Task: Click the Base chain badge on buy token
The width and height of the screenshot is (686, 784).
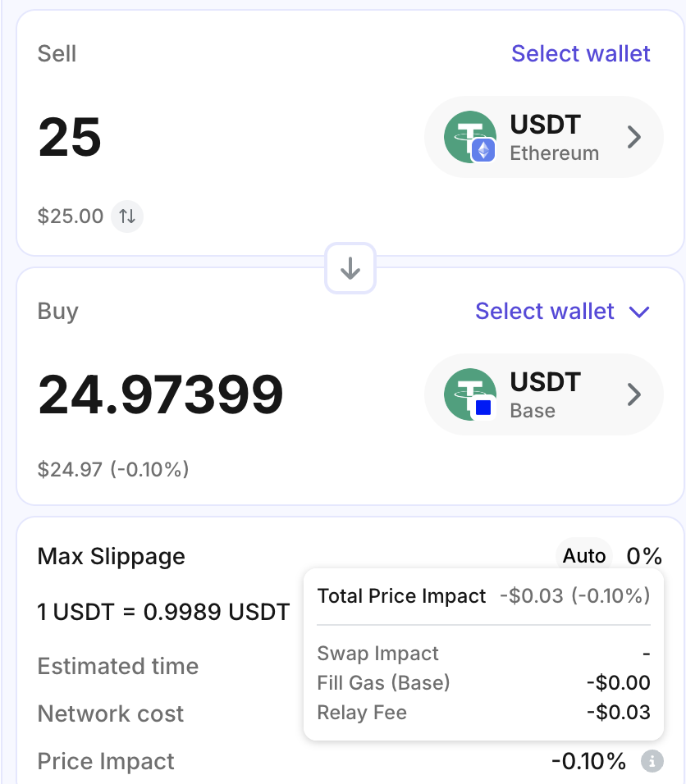Action: [x=483, y=408]
